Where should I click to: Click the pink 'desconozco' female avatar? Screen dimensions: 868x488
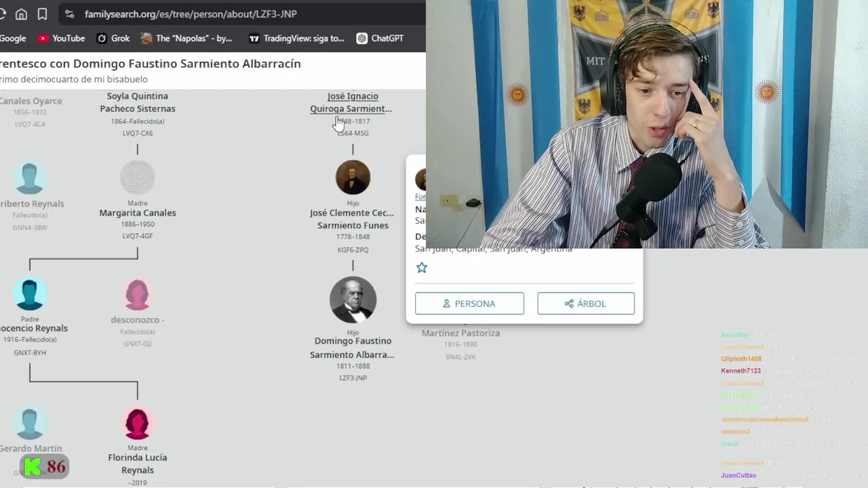(x=138, y=295)
